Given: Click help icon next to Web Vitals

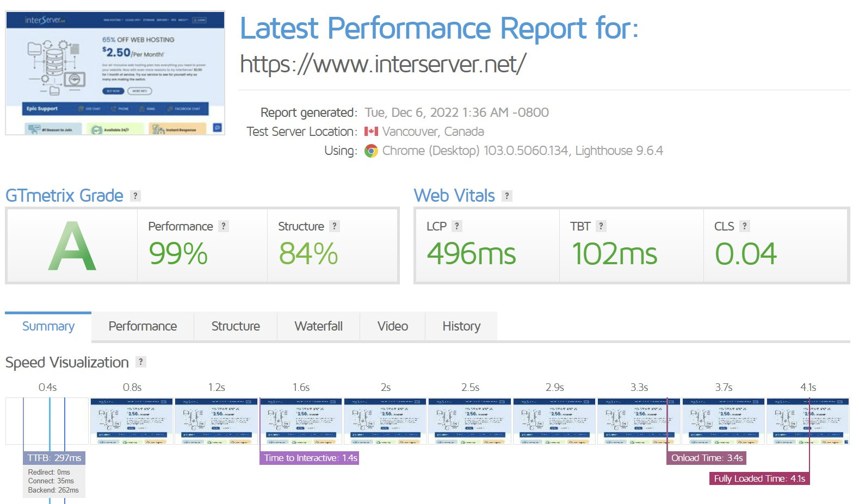Looking at the screenshot, I should click(x=507, y=196).
